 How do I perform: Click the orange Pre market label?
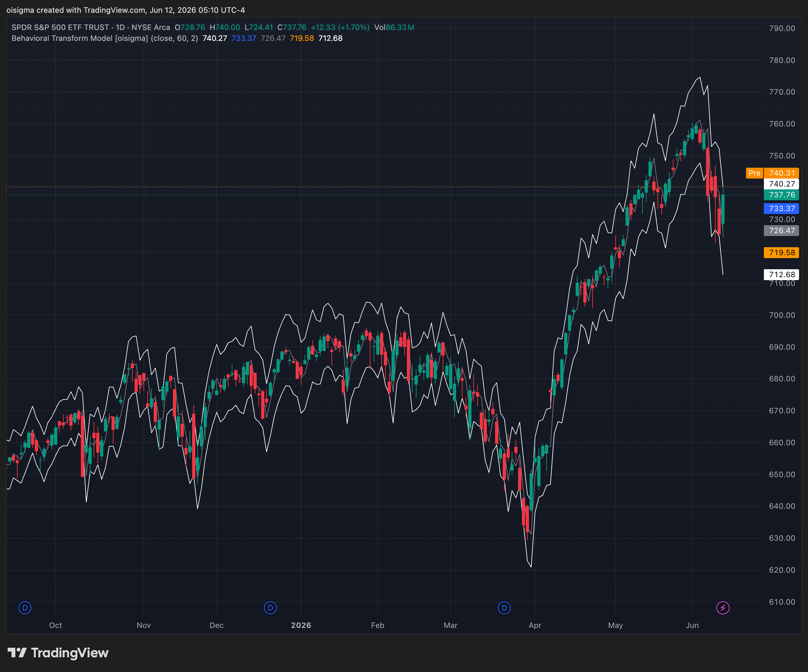tap(754, 173)
